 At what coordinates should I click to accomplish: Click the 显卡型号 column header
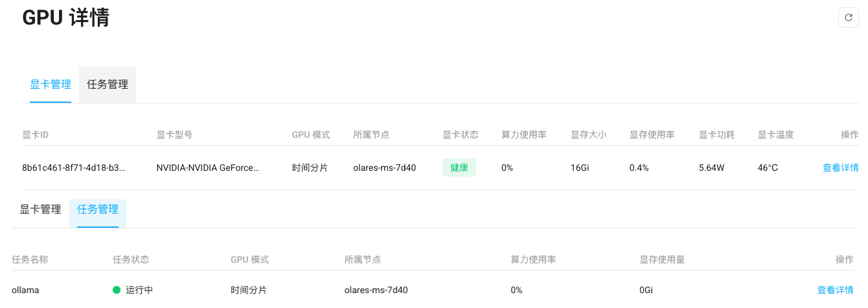point(174,135)
